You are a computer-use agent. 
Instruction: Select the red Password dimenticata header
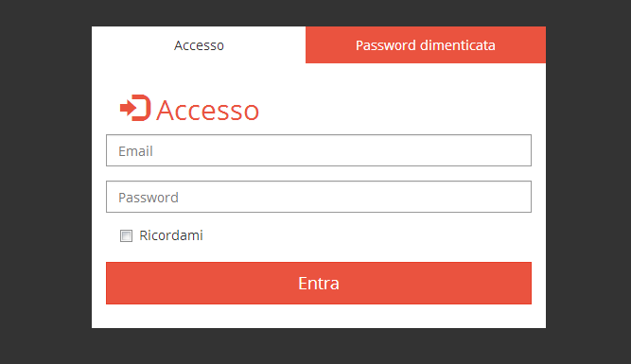tap(426, 45)
